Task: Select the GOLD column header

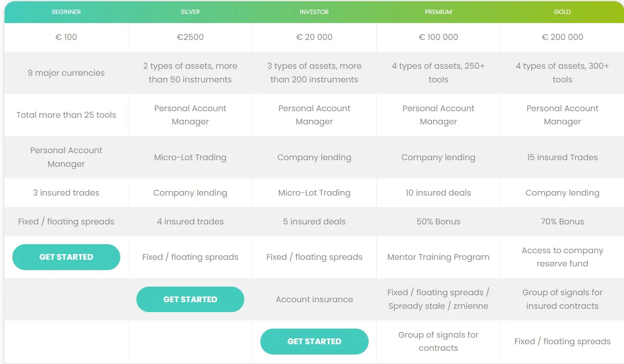Action: tap(562, 12)
